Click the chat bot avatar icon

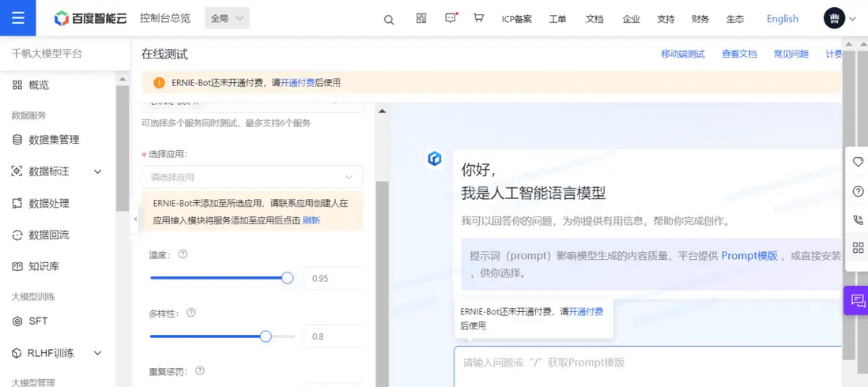coord(435,160)
